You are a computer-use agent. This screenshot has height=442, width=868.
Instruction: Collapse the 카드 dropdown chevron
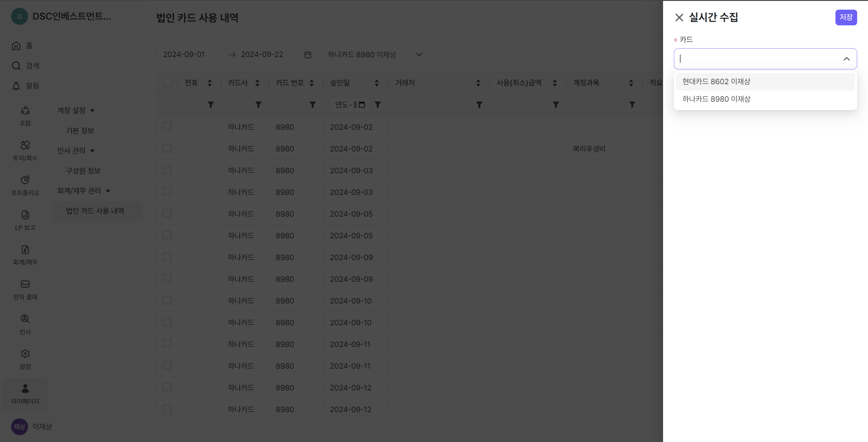846,59
